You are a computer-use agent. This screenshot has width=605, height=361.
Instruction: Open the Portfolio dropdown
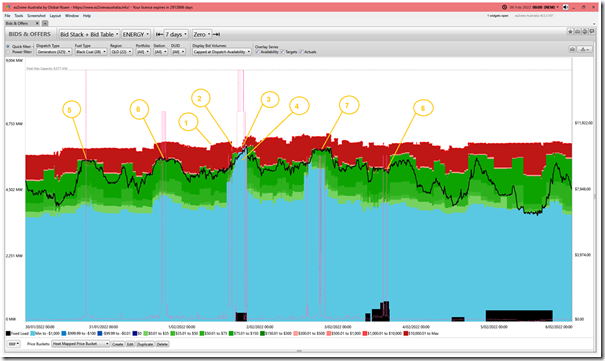pyautogui.click(x=143, y=52)
